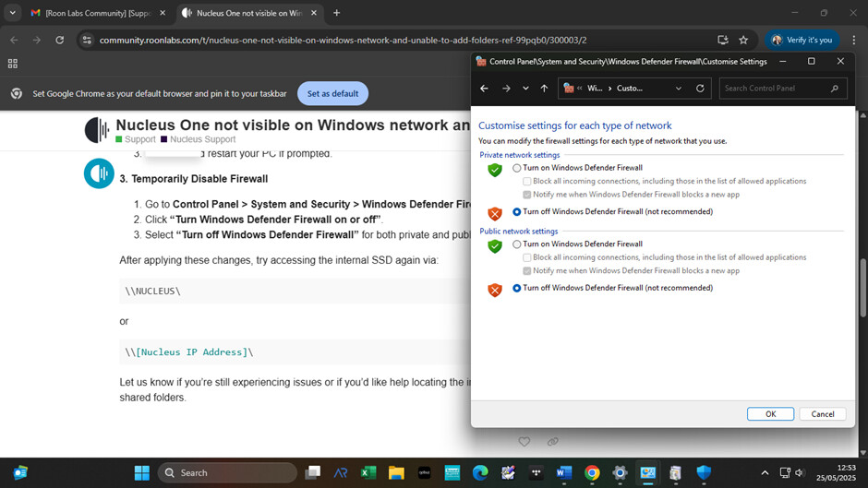Close the Roon Labs Community Gmail tab
Image resolution: width=868 pixels, height=488 pixels.
[163, 13]
